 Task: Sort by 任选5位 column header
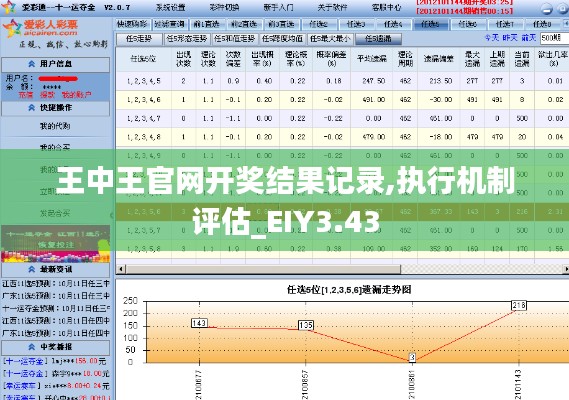(x=144, y=59)
